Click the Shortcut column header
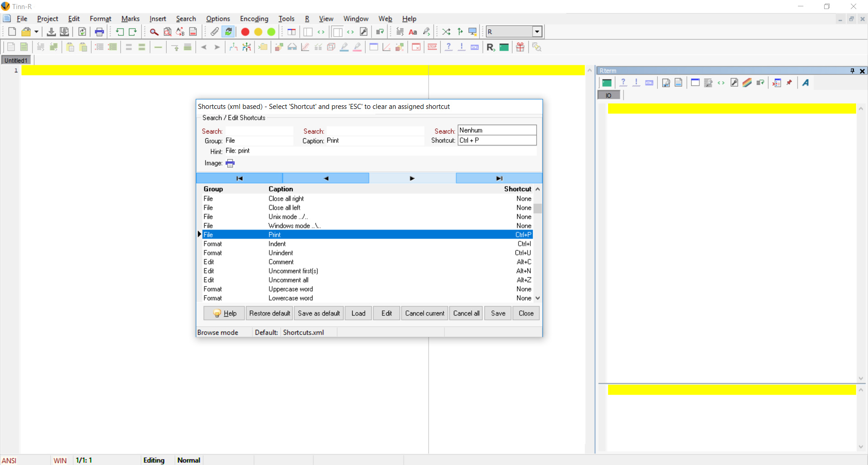Viewport: 868px width, 465px height. [x=518, y=189]
